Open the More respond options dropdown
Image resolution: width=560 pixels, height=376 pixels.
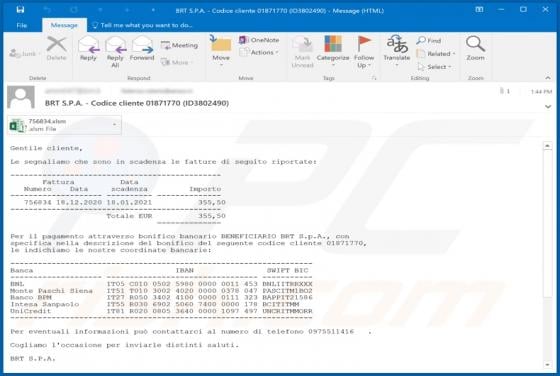[x=176, y=62]
